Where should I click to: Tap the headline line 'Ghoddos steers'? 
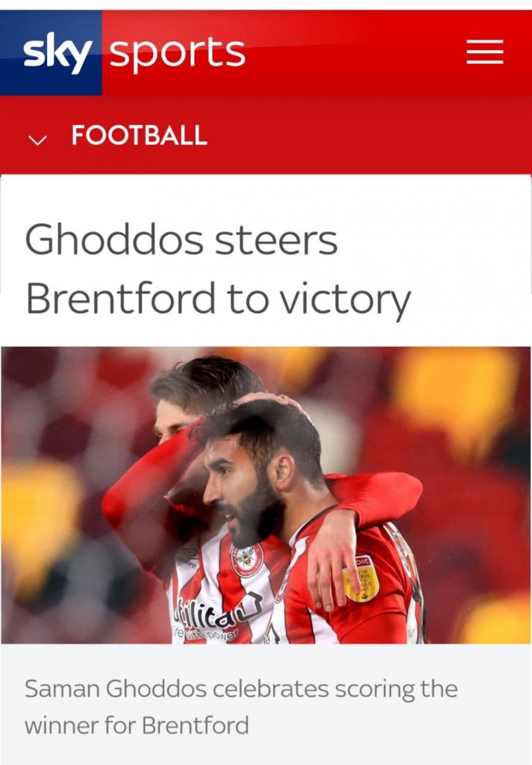181,239
